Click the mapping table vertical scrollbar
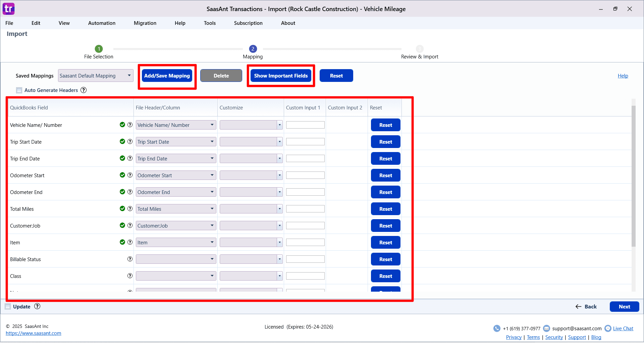The image size is (644, 343). (x=633, y=176)
